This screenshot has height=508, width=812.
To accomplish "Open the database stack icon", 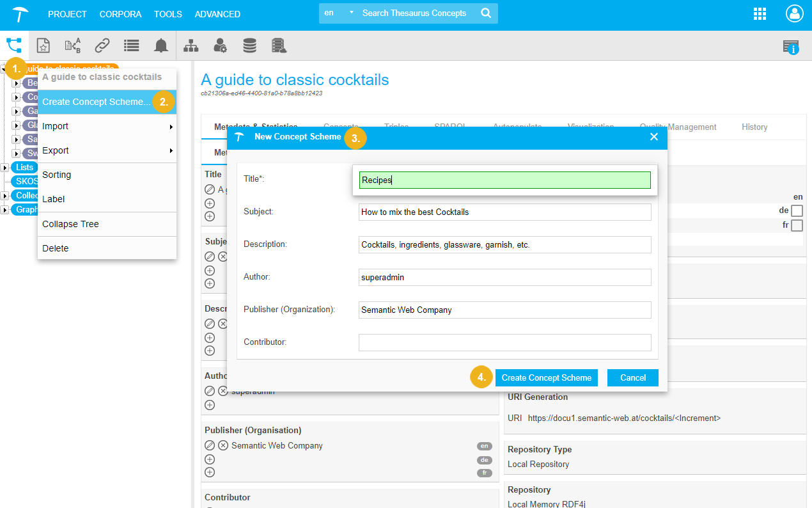I will [x=249, y=45].
